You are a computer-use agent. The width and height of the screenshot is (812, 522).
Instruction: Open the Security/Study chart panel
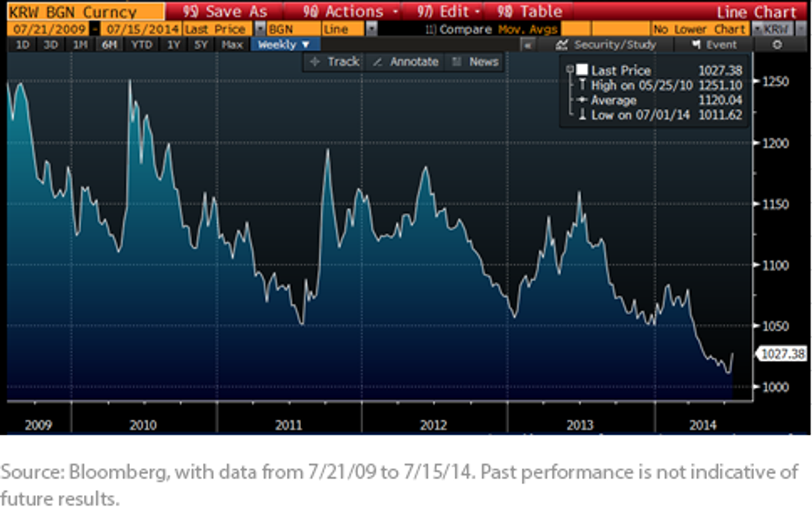(606, 45)
